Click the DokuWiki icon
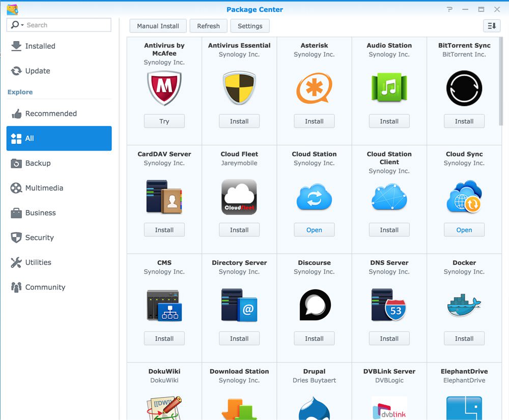This screenshot has width=509, height=420. tap(164, 408)
